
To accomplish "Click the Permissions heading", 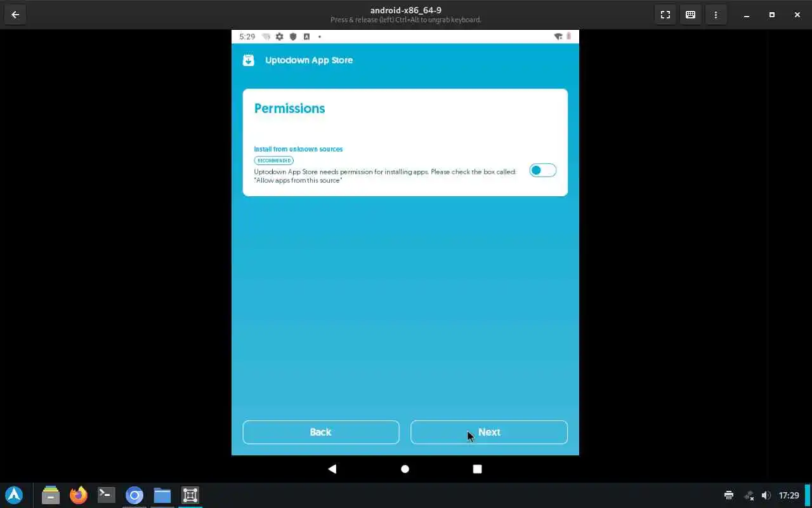I will (x=289, y=109).
